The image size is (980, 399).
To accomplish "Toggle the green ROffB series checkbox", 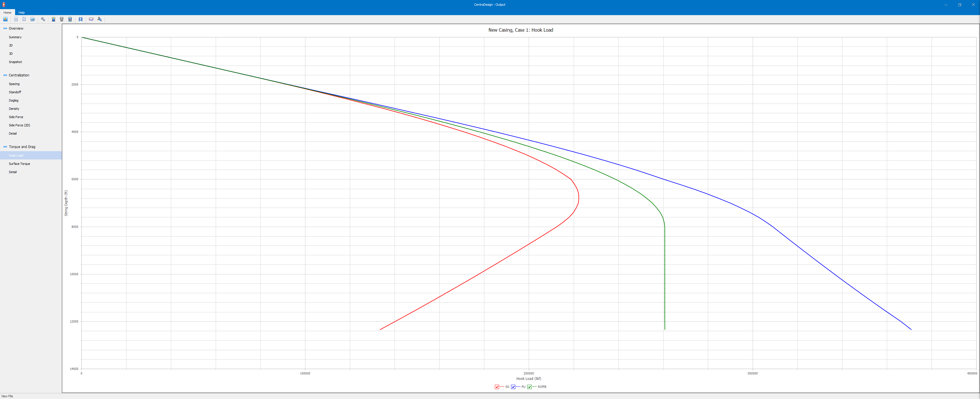I will (x=530, y=387).
